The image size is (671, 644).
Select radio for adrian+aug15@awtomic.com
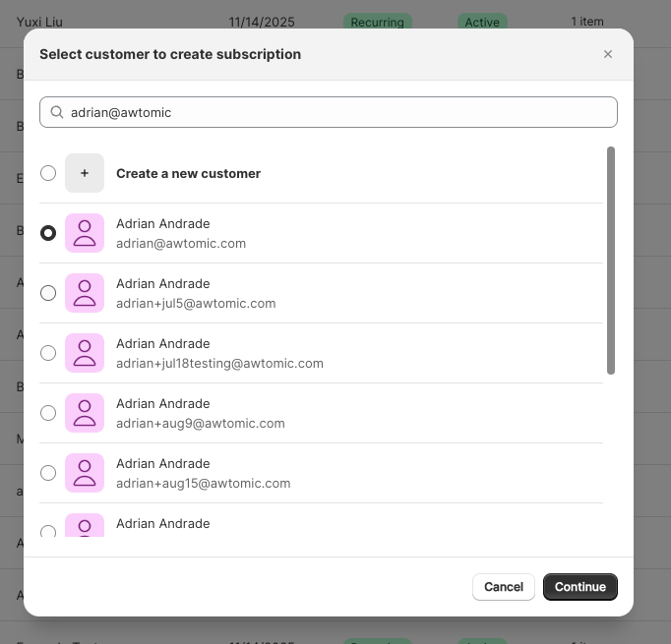[48, 473]
